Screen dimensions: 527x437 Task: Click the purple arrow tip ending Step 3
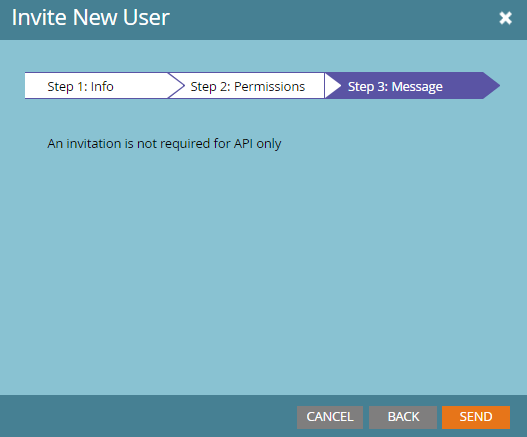(x=492, y=86)
